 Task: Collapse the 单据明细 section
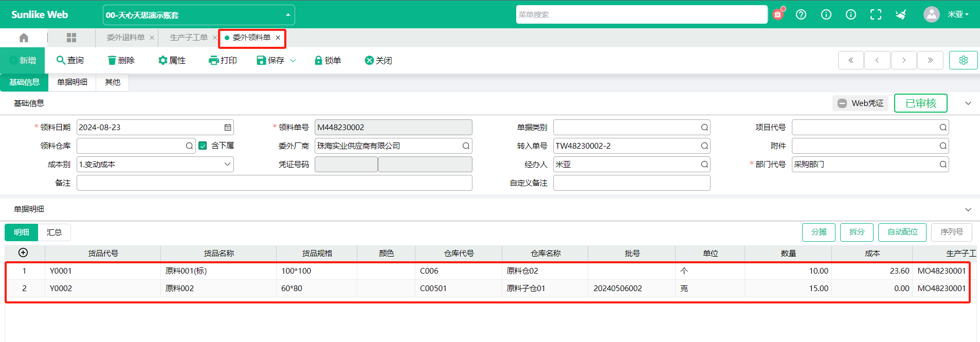click(x=968, y=209)
